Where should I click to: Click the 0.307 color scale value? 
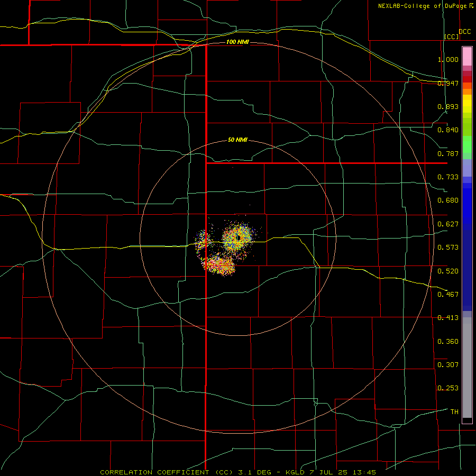click(x=448, y=365)
